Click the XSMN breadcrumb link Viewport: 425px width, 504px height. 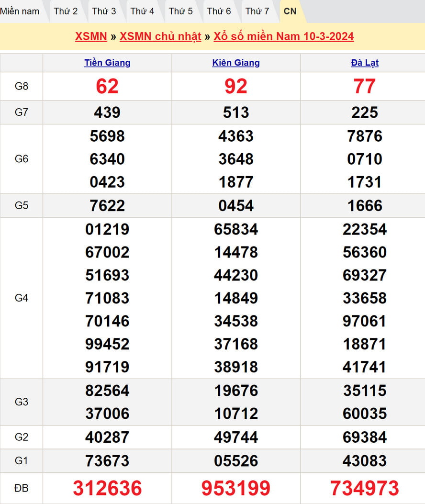click(91, 37)
